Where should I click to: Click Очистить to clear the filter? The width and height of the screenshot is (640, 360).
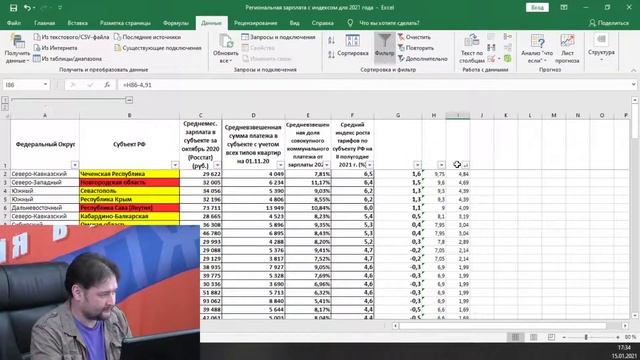click(414, 37)
